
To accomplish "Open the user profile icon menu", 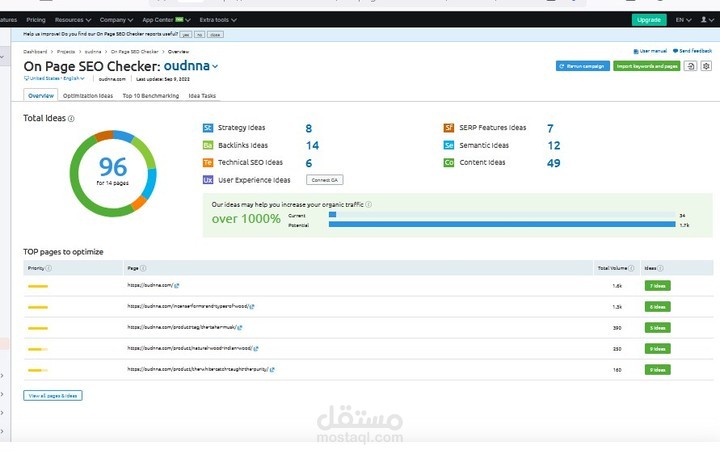I will 707,20.
